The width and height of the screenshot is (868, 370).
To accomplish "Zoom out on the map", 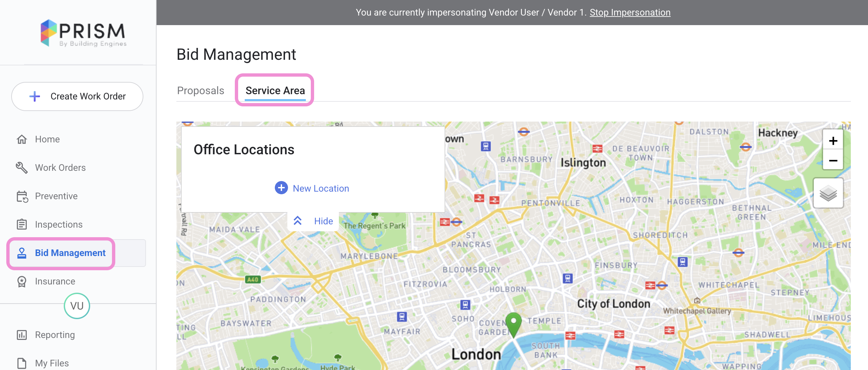I will 833,161.
